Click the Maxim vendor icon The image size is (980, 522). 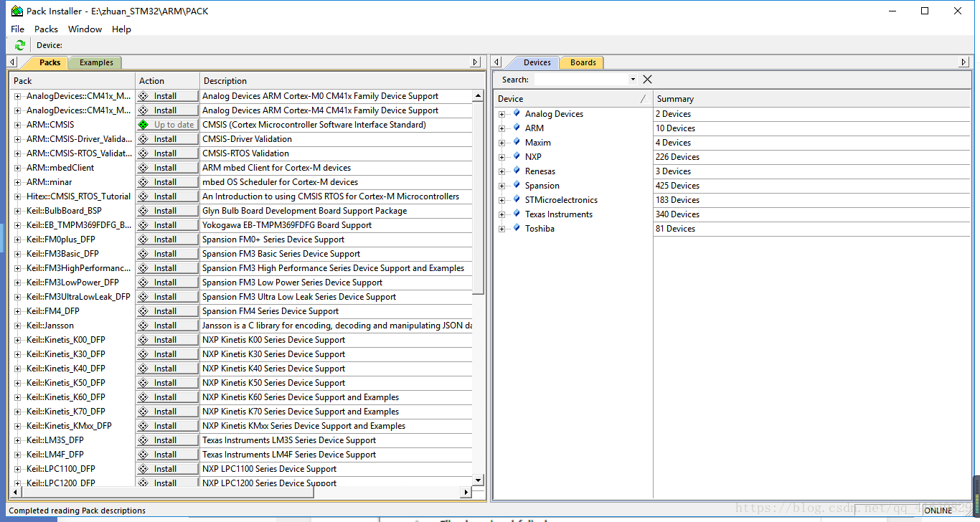[517, 142]
